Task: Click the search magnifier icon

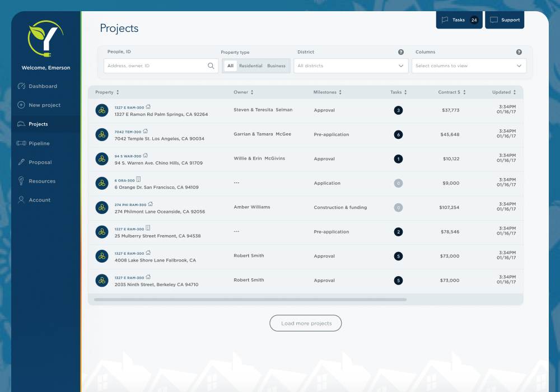Action: click(211, 66)
